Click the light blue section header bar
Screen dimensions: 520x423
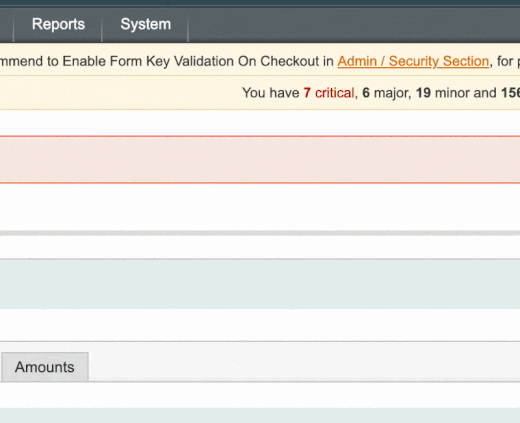[x=260, y=284]
